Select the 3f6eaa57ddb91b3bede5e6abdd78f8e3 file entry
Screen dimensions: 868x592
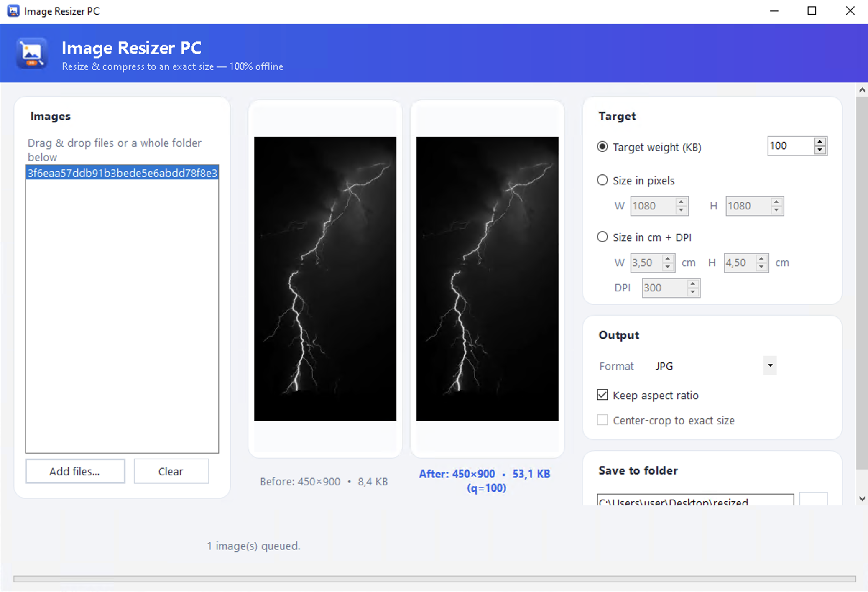pyautogui.click(x=122, y=173)
